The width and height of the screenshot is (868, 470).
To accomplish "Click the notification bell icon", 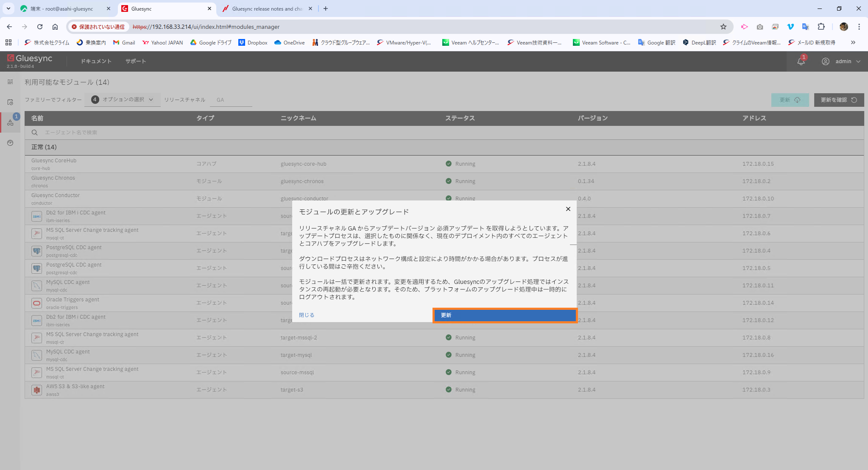I will 801,61.
